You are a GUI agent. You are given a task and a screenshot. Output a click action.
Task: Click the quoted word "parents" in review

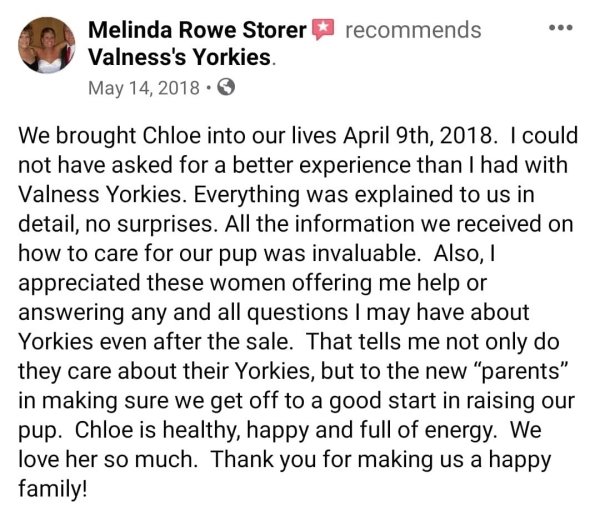point(520,371)
